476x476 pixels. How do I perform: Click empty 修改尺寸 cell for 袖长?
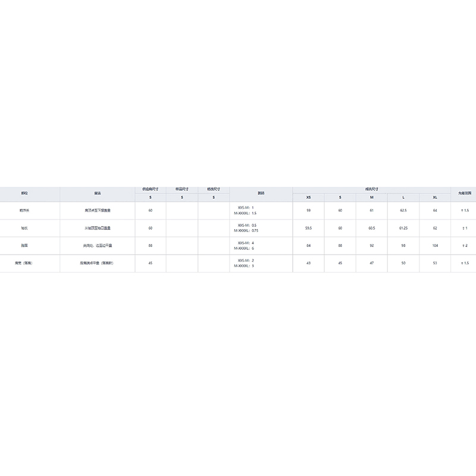coord(214,228)
